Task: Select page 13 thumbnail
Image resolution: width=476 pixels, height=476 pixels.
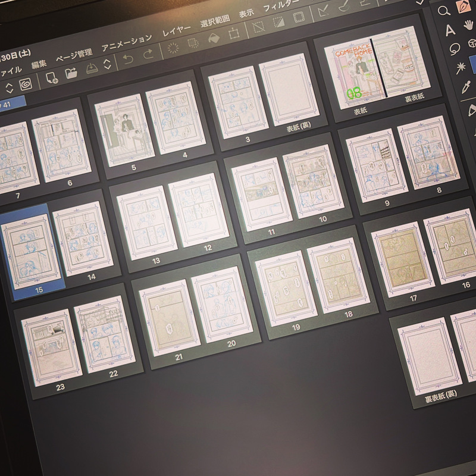Action: 147,223
